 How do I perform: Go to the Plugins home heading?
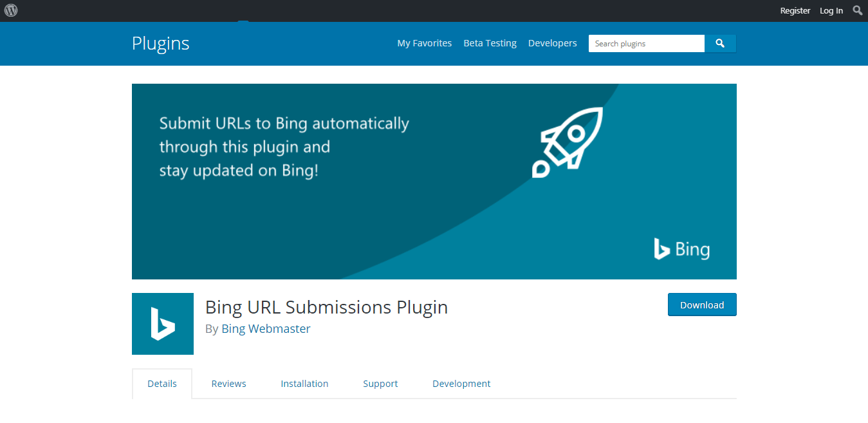(161, 43)
